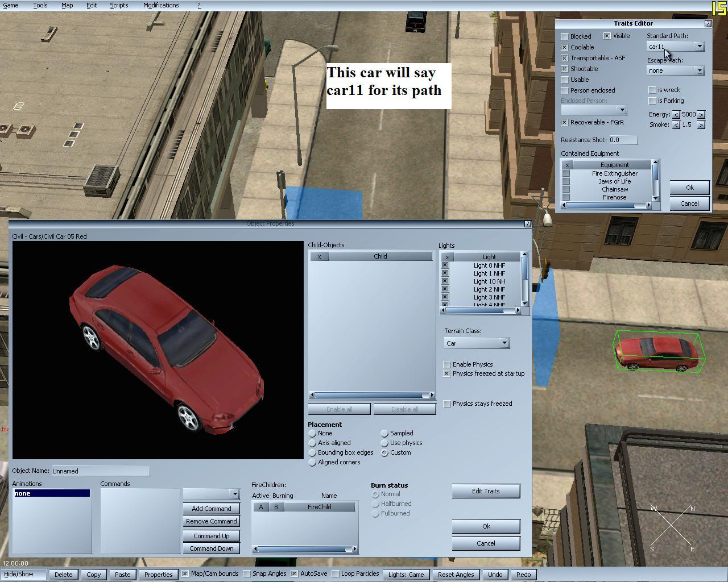Click the Traits Editor help question mark
The height and width of the screenshot is (582, 728).
708,24
